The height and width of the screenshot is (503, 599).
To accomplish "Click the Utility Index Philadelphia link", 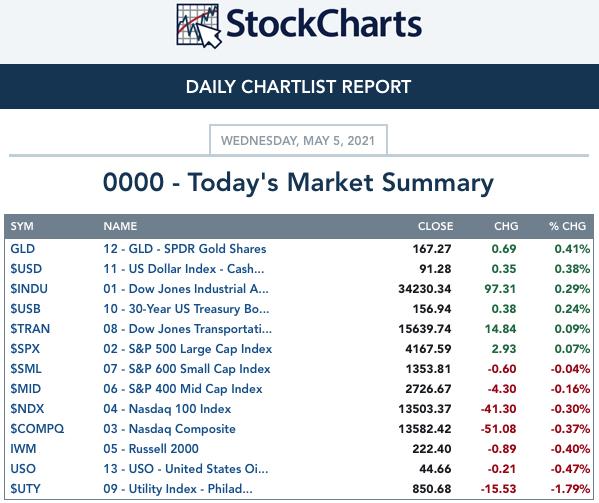I will (x=178, y=489).
